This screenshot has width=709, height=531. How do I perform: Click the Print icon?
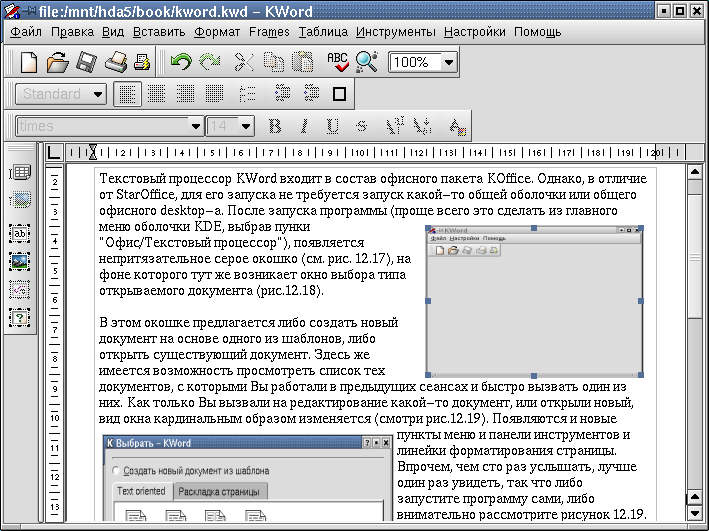[x=116, y=62]
